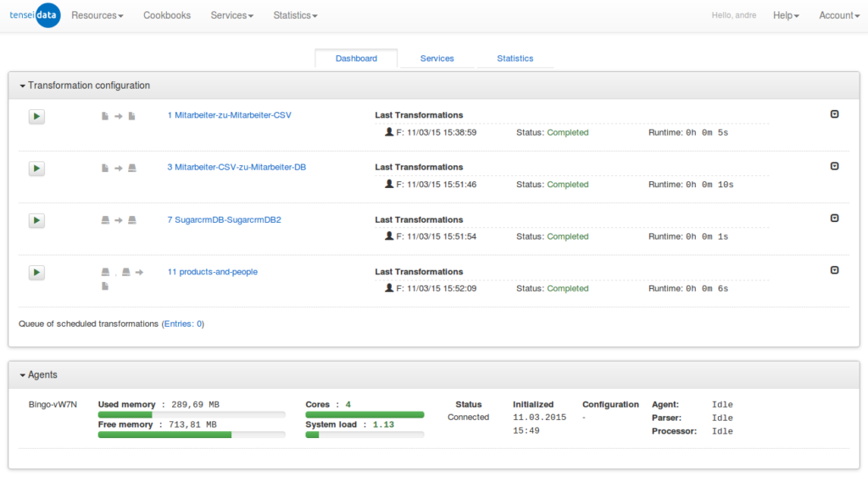Click the Used memory progress bar
868x504 pixels.
tap(192, 414)
